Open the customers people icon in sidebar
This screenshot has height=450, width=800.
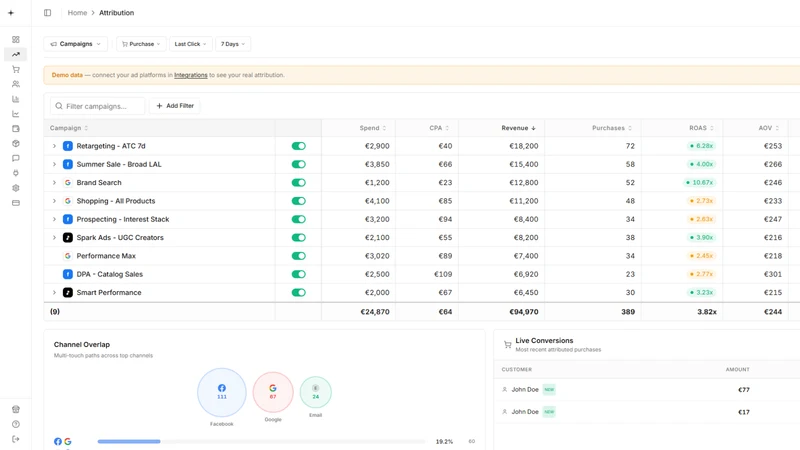pyautogui.click(x=16, y=84)
